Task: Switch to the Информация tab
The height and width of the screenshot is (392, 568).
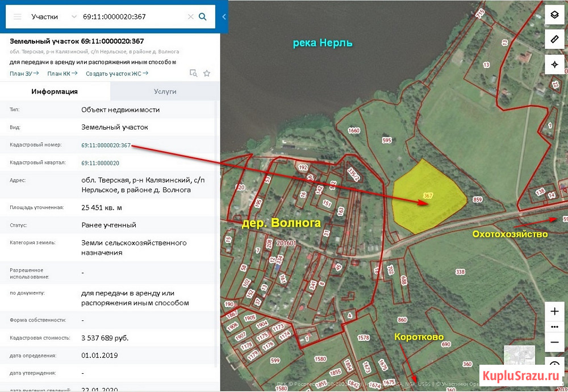Action: tap(55, 91)
